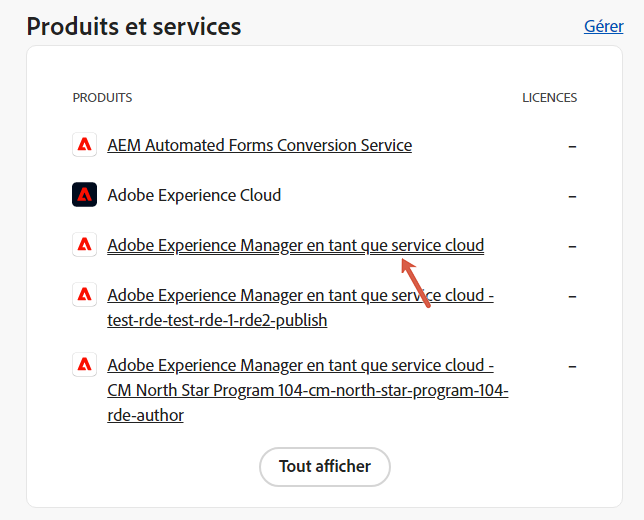Click the icon for the CM North Star Program product
The height and width of the screenshot is (520, 644).
[84, 365]
